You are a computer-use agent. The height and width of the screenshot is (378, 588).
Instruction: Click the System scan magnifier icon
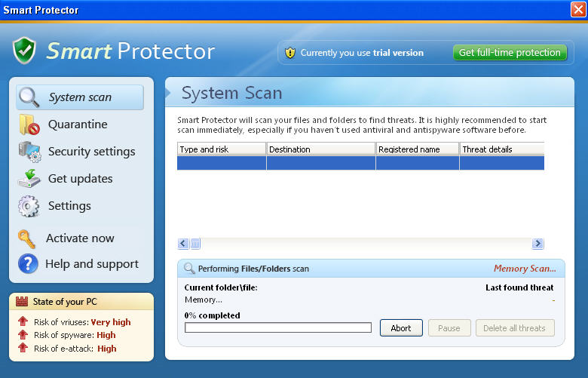click(x=29, y=97)
